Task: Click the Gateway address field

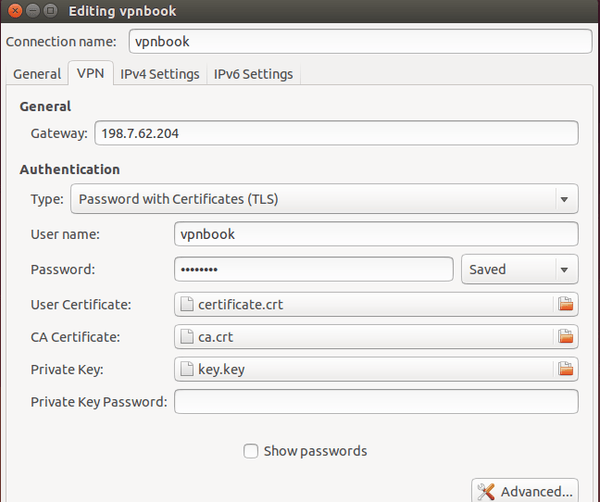Action: (x=336, y=133)
